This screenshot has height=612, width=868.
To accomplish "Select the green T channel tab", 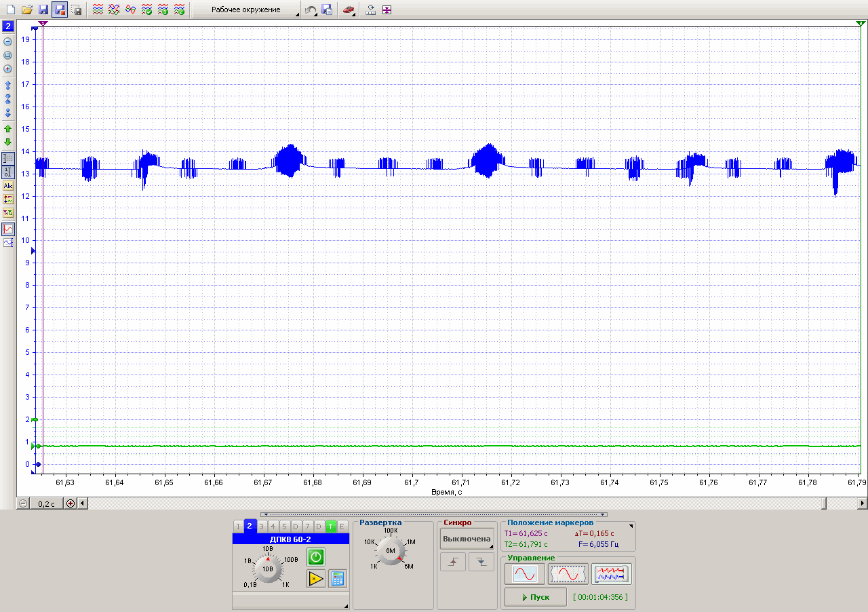I will [x=330, y=527].
